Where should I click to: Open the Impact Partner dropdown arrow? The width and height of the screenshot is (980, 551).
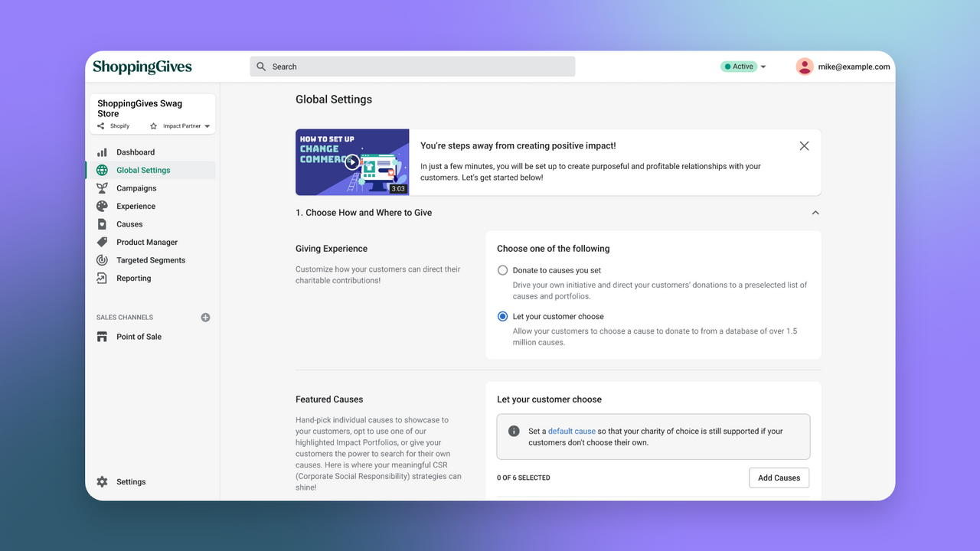(207, 127)
